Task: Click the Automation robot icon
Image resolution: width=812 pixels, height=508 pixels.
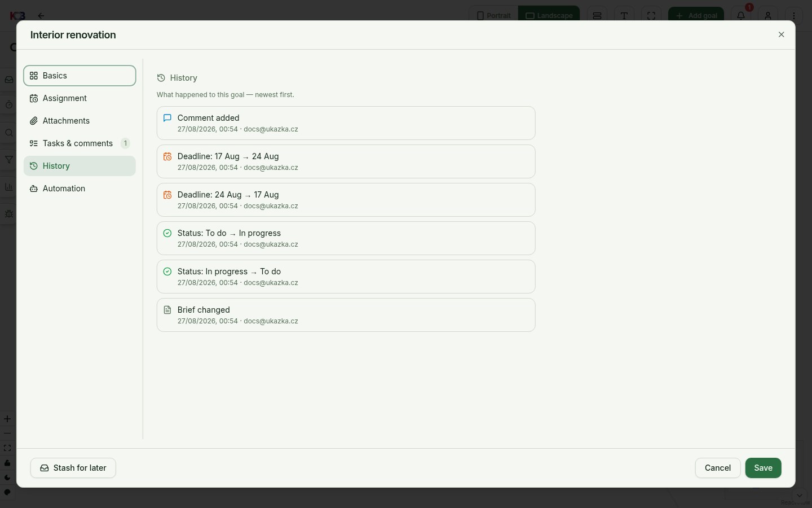Action: click(34, 189)
